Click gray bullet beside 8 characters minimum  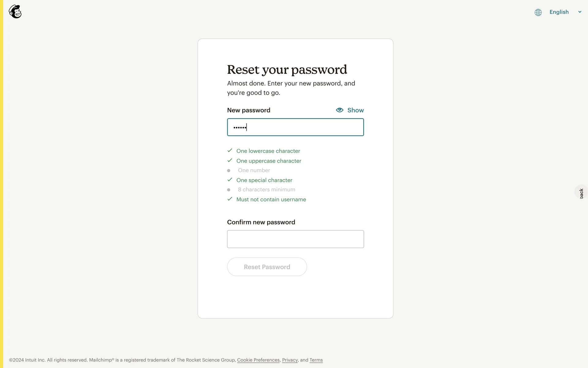pos(228,190)
